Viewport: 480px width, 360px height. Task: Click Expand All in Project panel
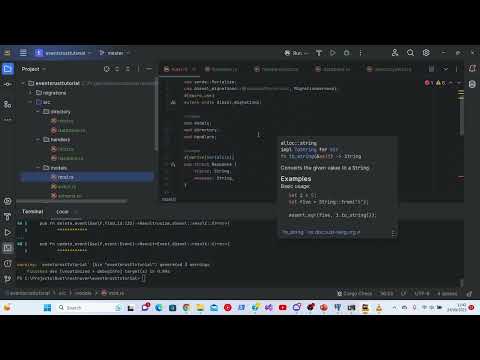(117, 69)
